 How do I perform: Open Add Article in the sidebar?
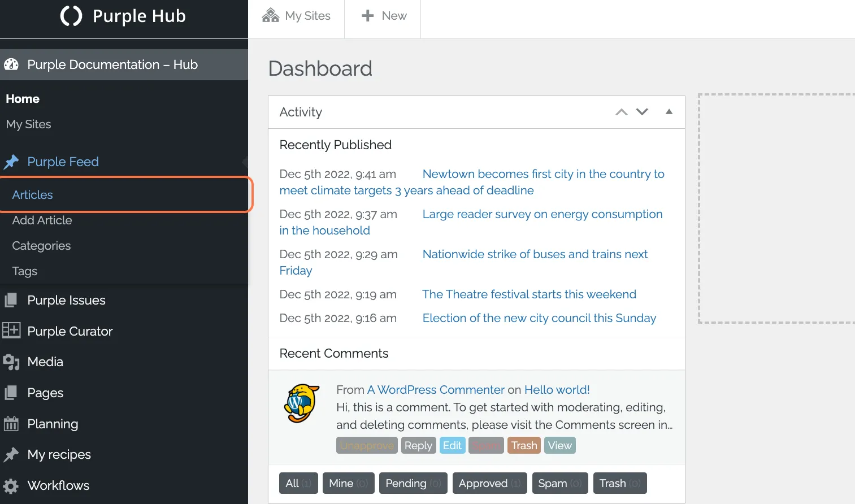coord(42,220)
